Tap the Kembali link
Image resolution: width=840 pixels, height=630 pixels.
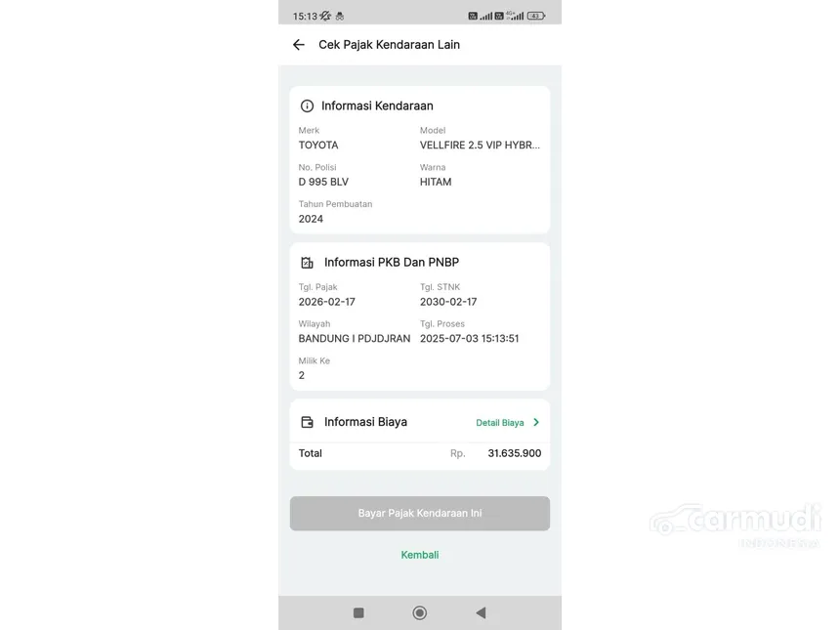[419, 555]
